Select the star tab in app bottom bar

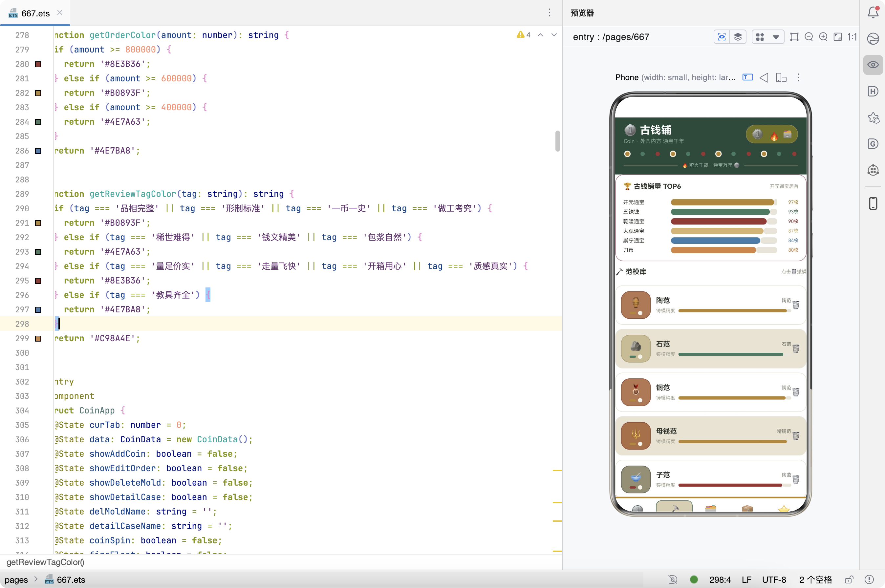click(783, 508)
